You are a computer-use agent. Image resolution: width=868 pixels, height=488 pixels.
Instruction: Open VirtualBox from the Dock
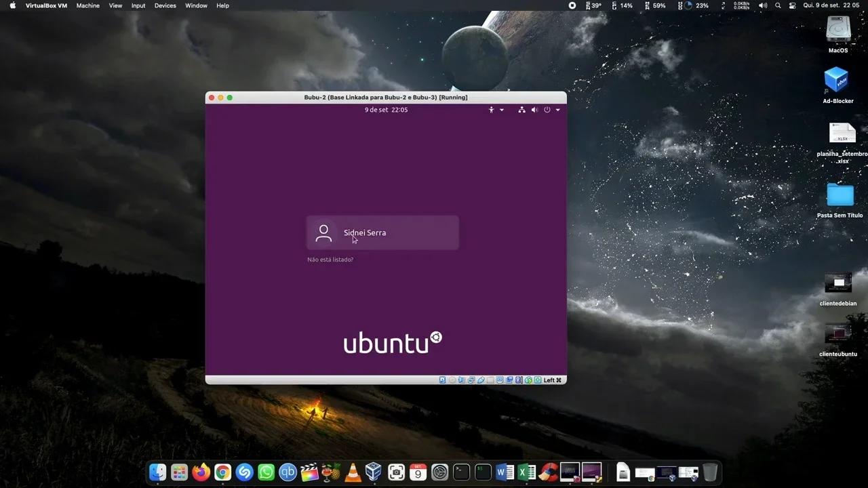[374, 472]
